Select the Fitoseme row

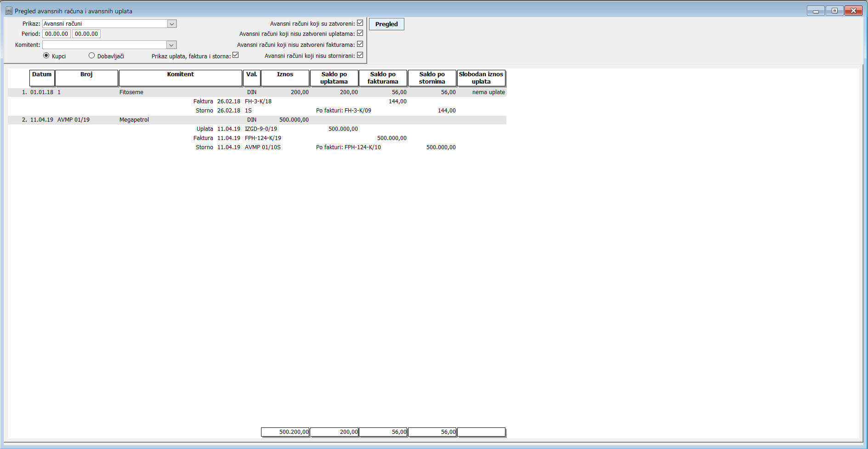pos(257,92)
